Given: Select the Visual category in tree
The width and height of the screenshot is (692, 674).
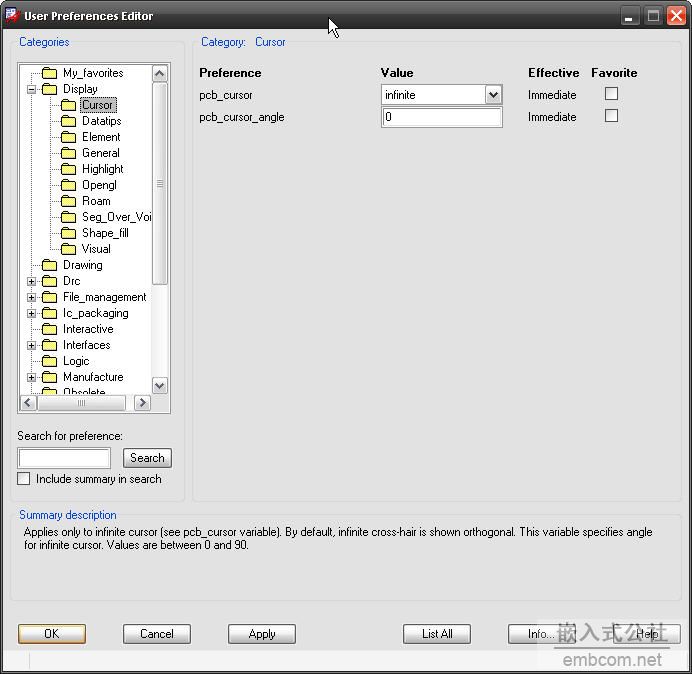Looking at the screenshot, I should [x=96, y=249].
